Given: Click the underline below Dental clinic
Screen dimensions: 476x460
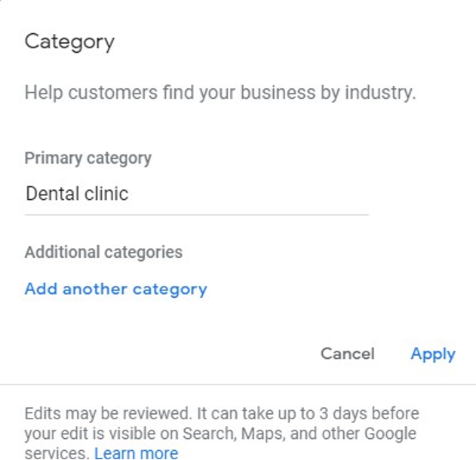Looking at the screenshot, I should click(x=197, y=214).
